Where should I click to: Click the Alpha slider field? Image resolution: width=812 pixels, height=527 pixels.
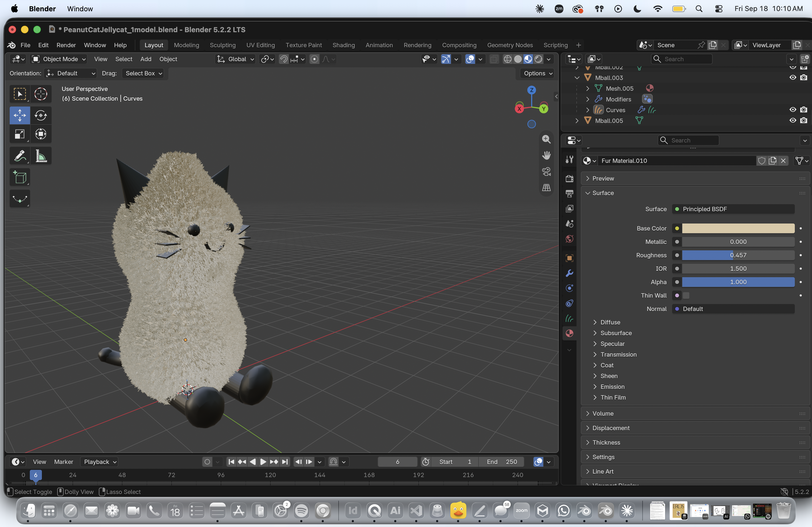(x=738, y=282)
